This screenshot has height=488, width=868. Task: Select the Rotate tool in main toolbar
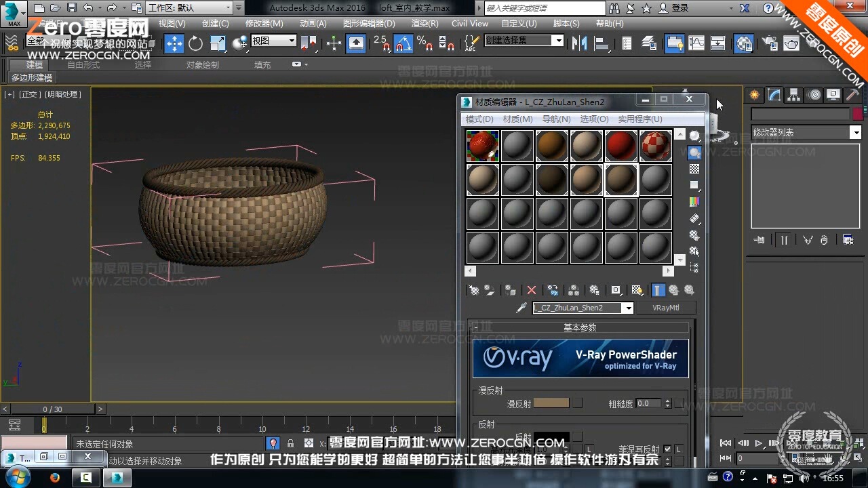pyautogui.click(x=196, y=43)
